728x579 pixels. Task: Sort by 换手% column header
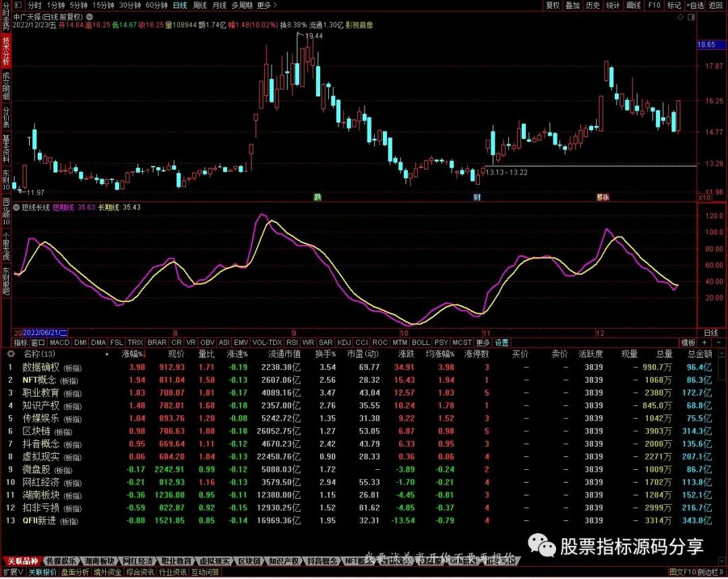click(x=326, y=354)
